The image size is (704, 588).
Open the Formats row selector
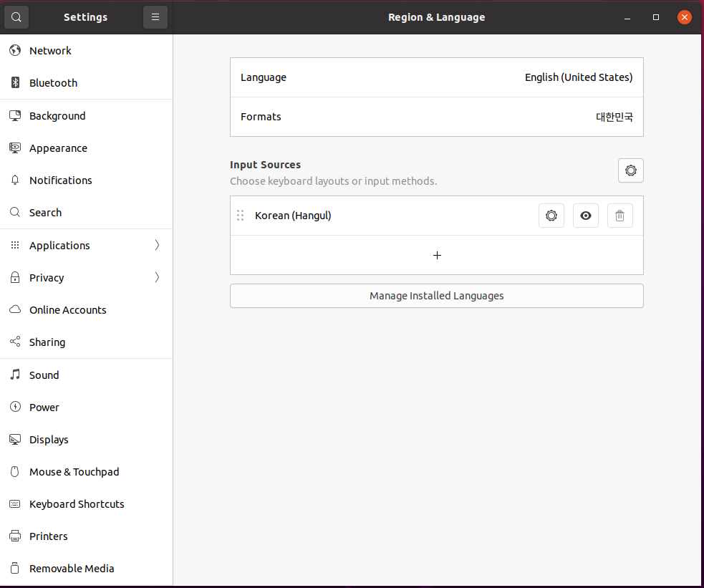436,117
